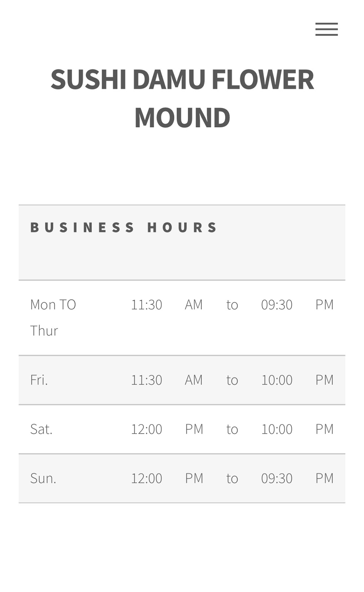Select the Sun. day label
This screenshot has height=592, width=364.
pyautogui.click(x=43, y=478)
